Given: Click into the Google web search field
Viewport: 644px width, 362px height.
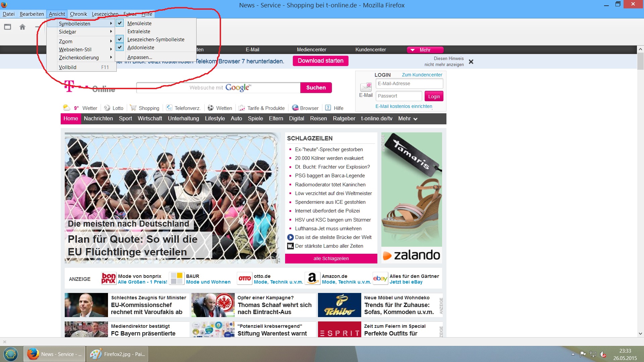Looking at the screenshot, I should pyautogui.click(x=218, y=87).
